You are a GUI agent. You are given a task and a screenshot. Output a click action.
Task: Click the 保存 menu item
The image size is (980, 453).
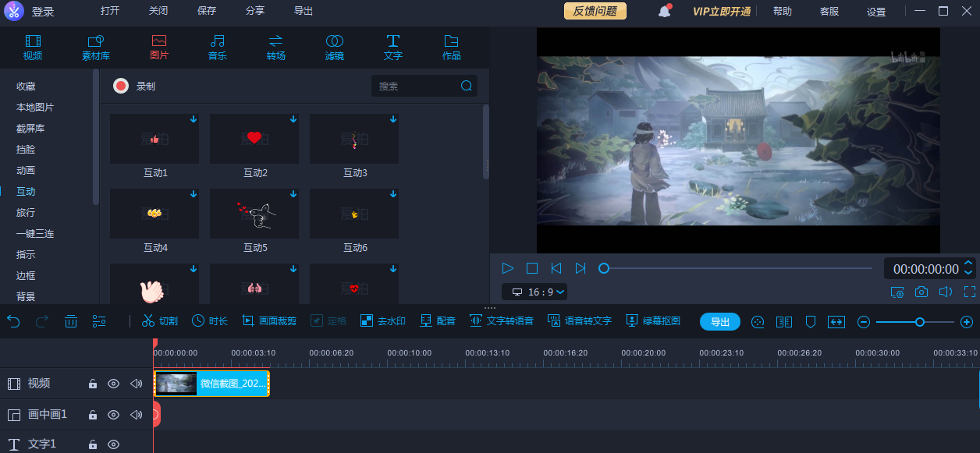pyautogui.click(x=207, y=11)
